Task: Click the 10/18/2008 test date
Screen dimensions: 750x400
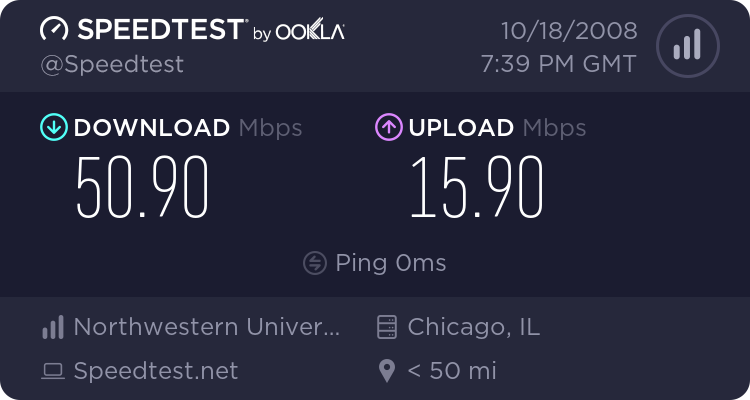Action: 571,30
